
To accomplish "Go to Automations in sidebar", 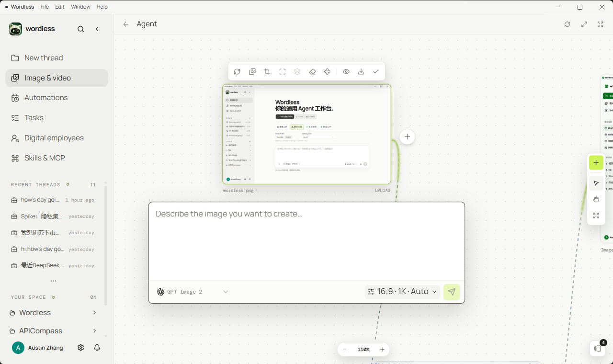I will [x=57, y=98].
